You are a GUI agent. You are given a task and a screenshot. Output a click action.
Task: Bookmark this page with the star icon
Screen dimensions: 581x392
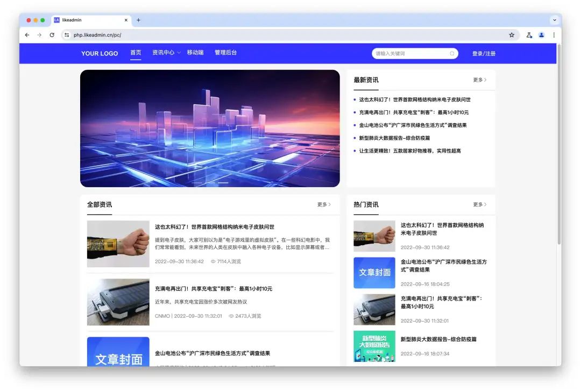pyautogui.click(x=512, y=35)
